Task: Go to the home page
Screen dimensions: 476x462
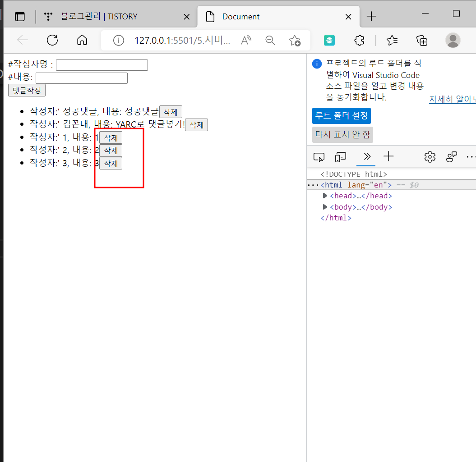Action: [82, 40]
